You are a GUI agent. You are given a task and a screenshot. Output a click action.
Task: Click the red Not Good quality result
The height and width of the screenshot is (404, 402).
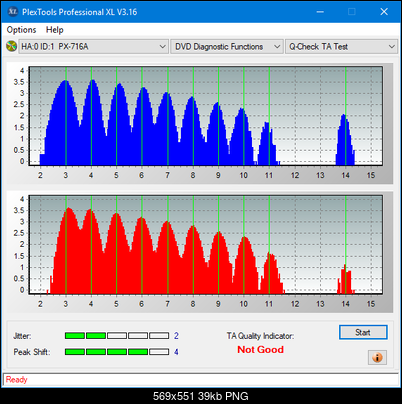(x=260, y=350)
